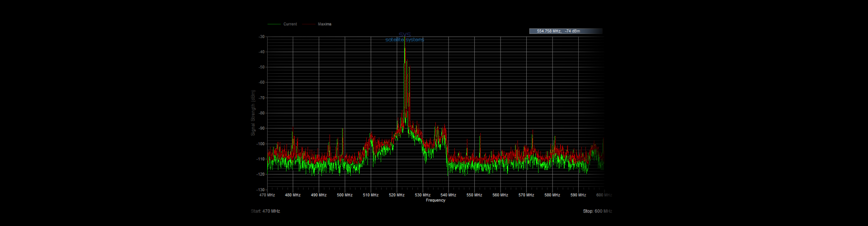
Task: Click the Signal Strength (dBm) axis title
Action: tap(253, 113)
